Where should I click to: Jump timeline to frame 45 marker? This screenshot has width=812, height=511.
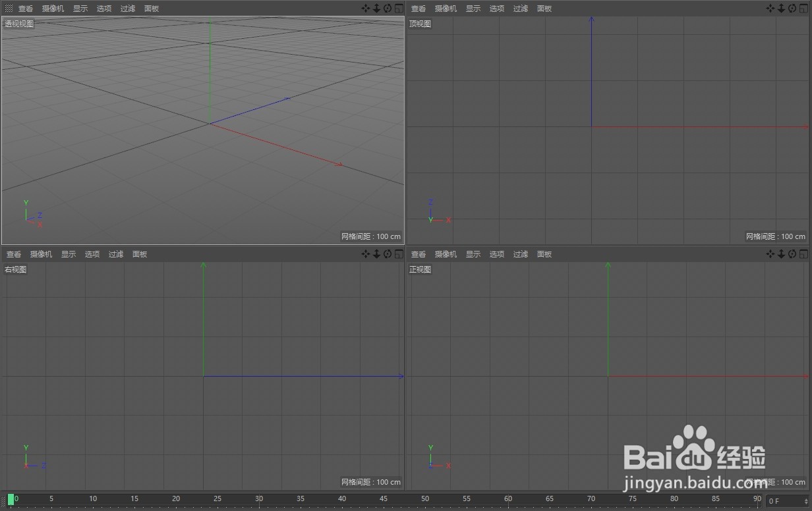384,499
